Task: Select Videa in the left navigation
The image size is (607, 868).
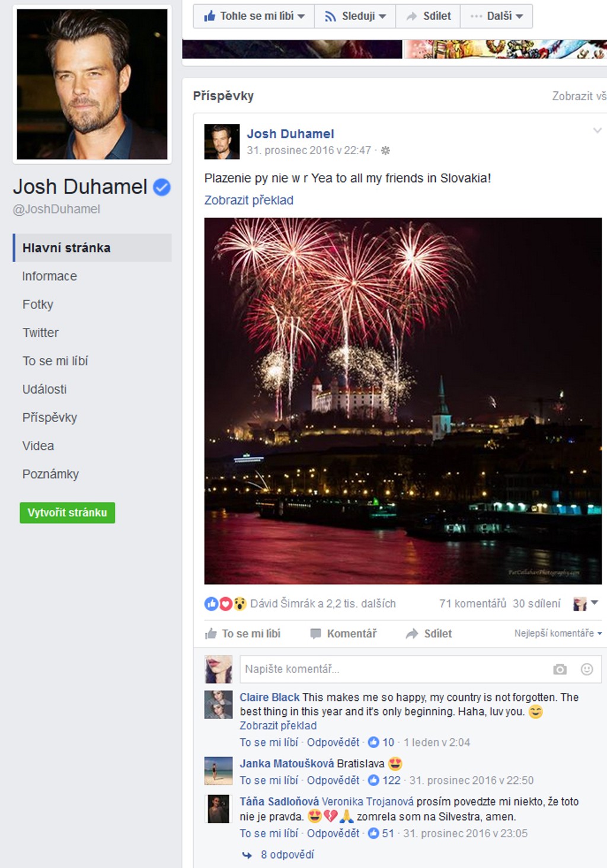Action: [38, 446]
